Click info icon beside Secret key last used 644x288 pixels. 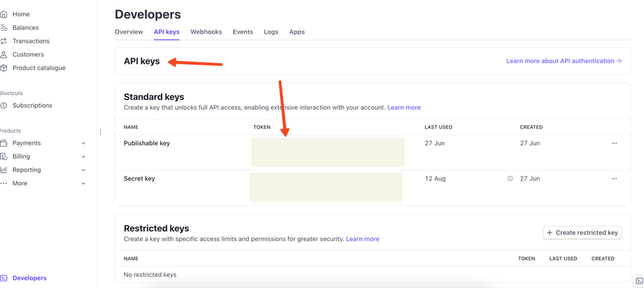(x=510, y=179)
